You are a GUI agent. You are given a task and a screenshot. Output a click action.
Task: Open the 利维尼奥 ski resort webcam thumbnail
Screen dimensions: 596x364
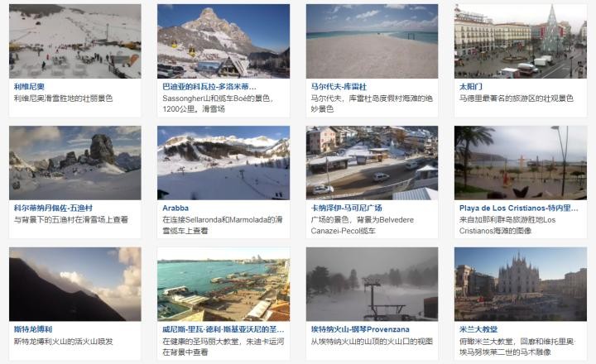click(74, 41)
